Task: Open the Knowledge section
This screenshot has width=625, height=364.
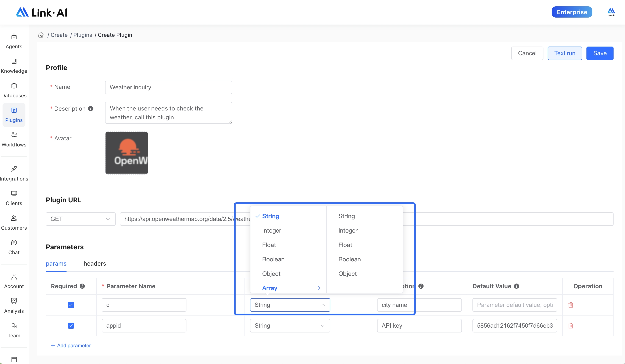Action: coord(14,66)
